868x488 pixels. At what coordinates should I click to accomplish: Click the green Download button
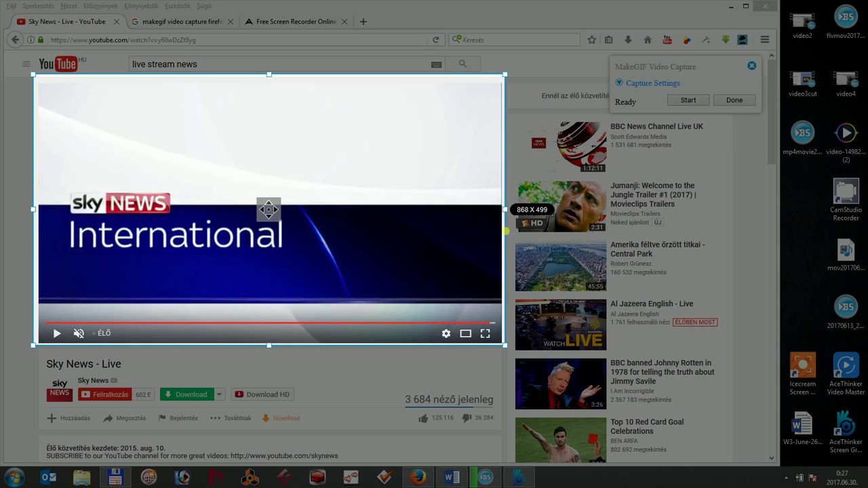click(x=186, y=394)
